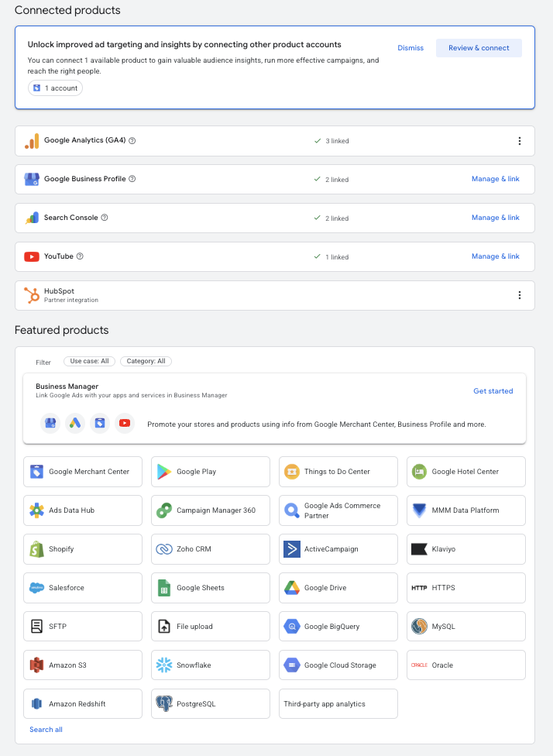This screenshot has height=756, width=553.
Task: Open the Zoho CRM card
Action: pos(211,549)
